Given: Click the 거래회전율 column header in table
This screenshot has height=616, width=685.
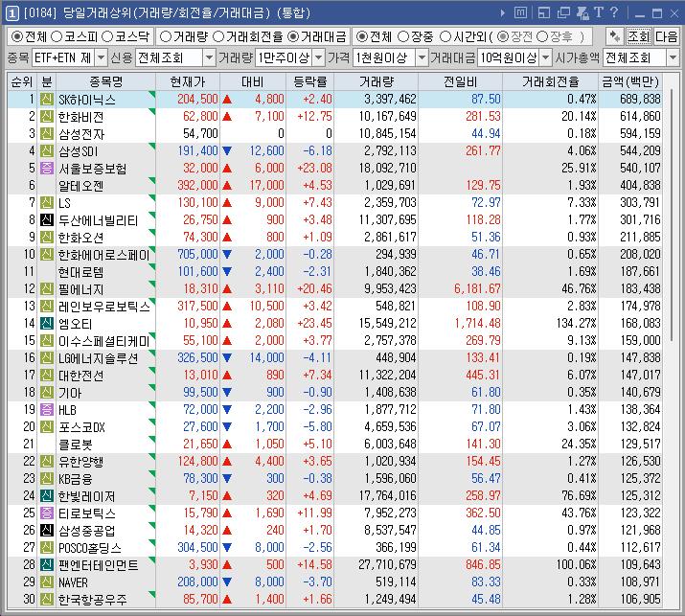Looking at the screenshot, I should [551, 81].
